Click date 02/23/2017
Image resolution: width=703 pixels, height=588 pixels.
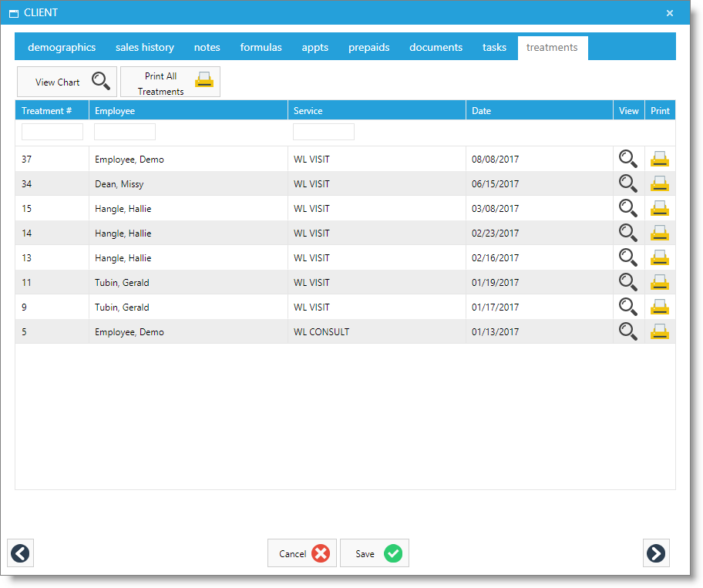click(x=495, y=234)
